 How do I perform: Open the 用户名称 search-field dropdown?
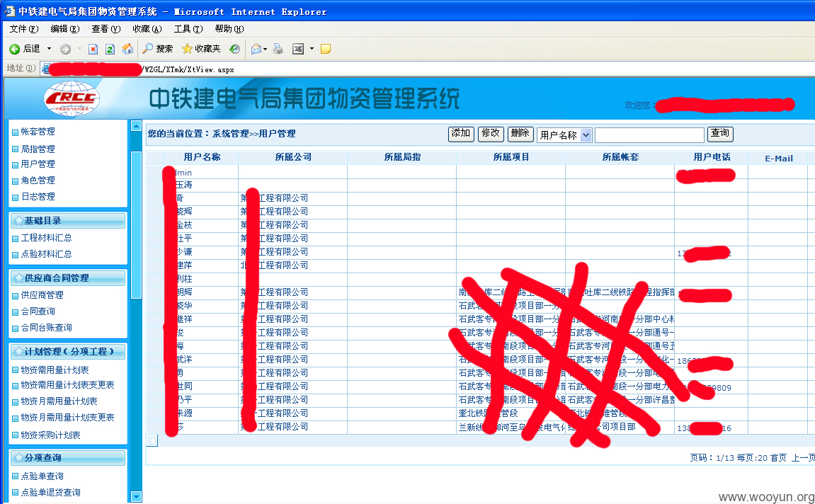tap(564, 135)
